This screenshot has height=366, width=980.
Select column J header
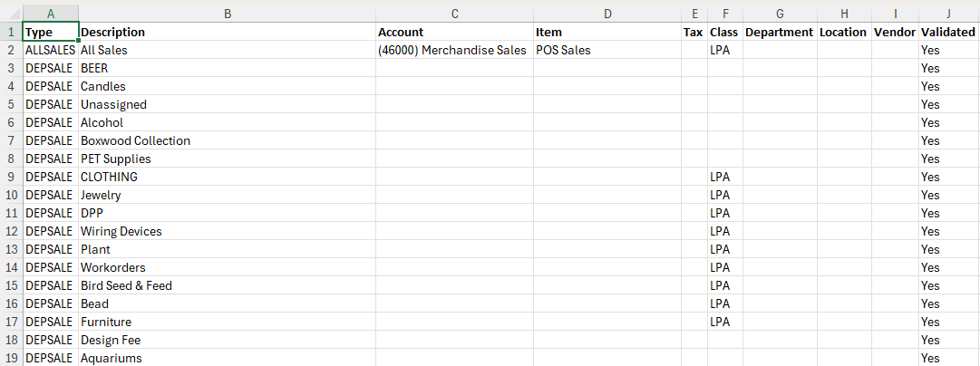(949, 13)
